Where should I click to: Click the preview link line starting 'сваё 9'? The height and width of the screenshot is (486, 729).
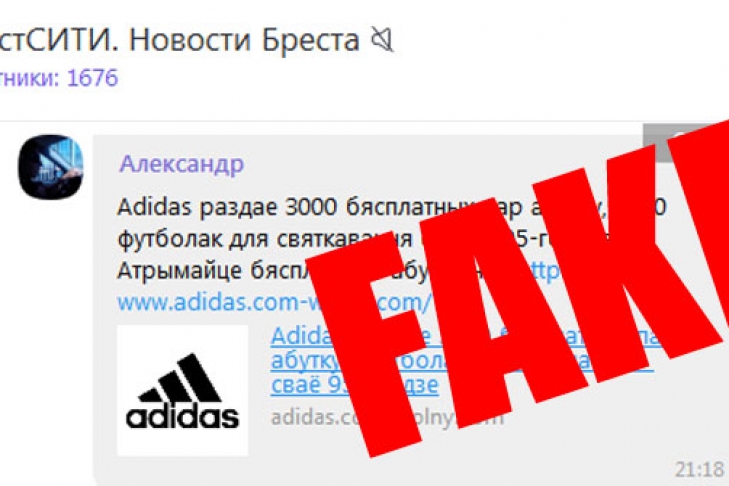pos(354,385)
